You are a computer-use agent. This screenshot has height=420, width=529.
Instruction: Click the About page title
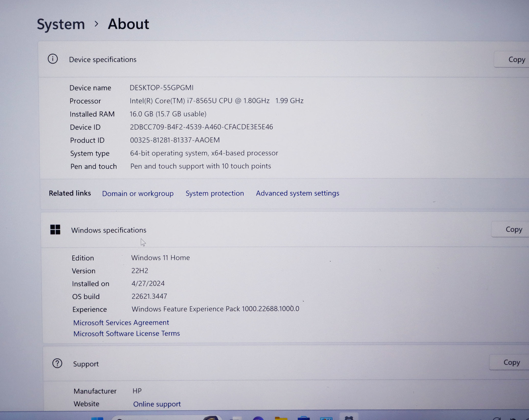click(128, 24)
